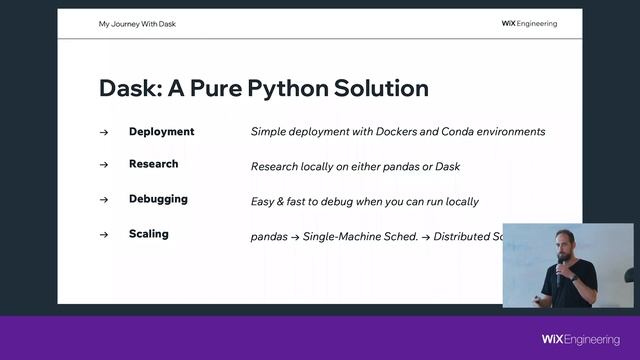Click the Wix Engineering logo on purple banner
This screenshot has width=640, height=360.
pos(581,340)
